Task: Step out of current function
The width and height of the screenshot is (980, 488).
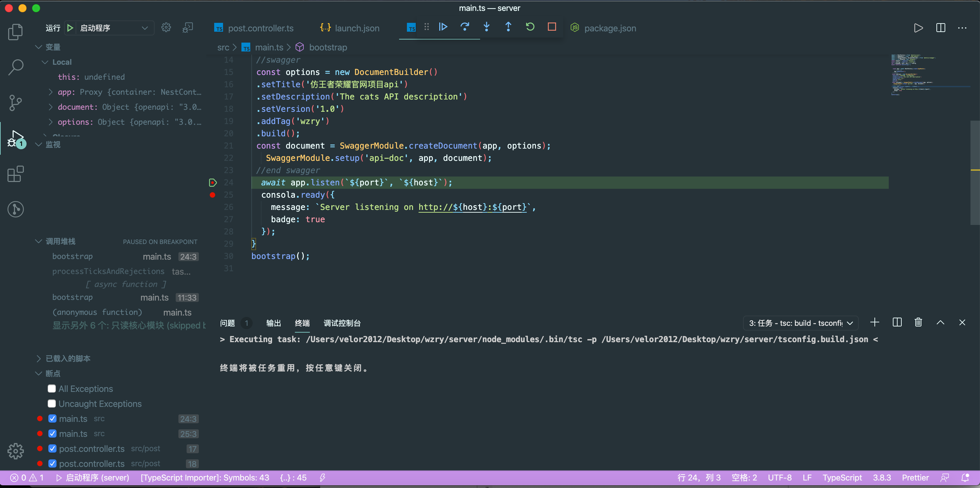Action: (508, 27)
